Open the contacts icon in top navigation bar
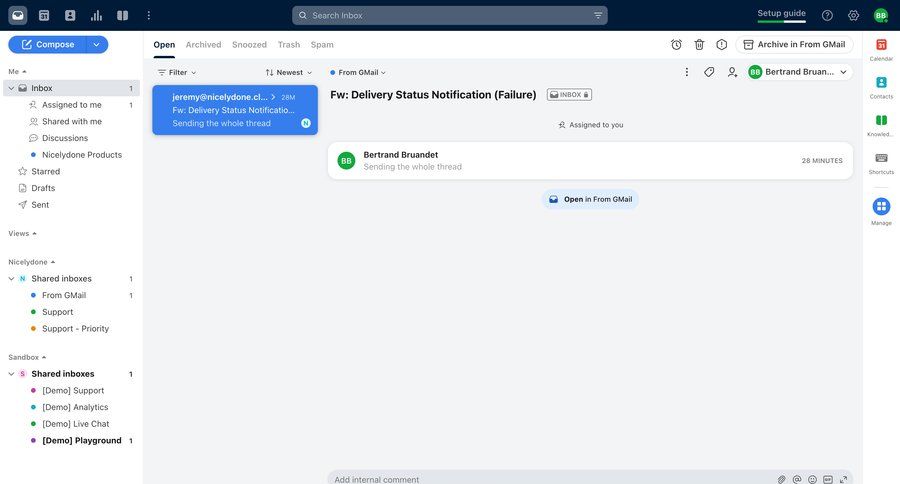Screen dimensions: 900x484 click(70, 16)
